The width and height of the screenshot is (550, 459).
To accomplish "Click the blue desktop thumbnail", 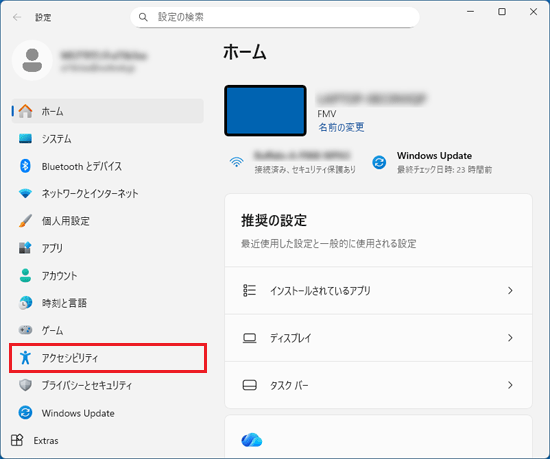I will click(x=265, y=110).
